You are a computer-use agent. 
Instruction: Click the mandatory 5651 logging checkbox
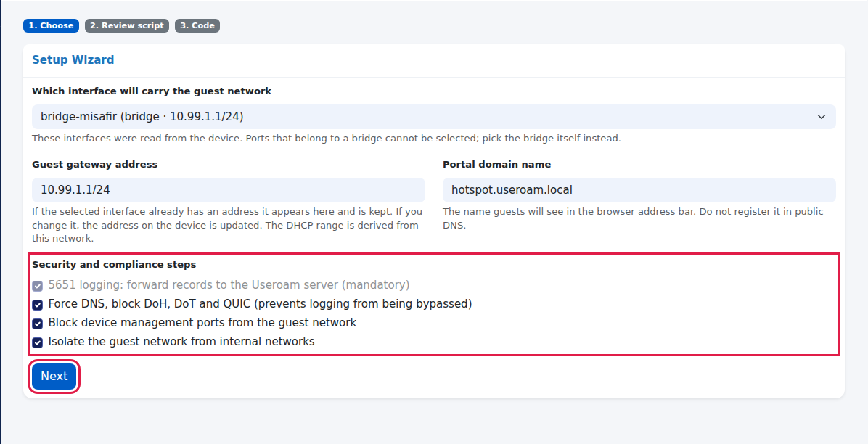38,287
